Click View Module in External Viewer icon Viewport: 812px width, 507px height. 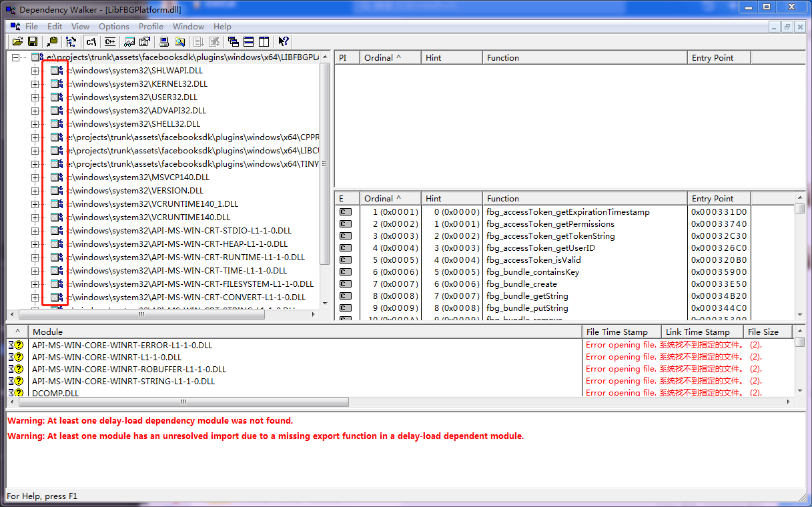[130, 41]
